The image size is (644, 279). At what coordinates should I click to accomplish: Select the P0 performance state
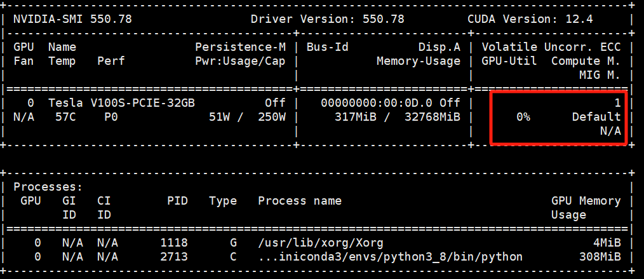[111, 118]
